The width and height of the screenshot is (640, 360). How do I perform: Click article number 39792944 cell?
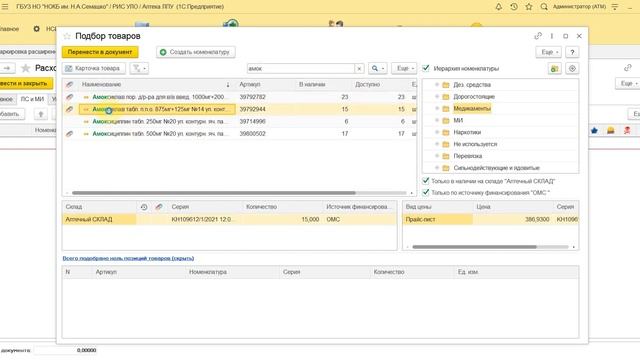(252, 109)
